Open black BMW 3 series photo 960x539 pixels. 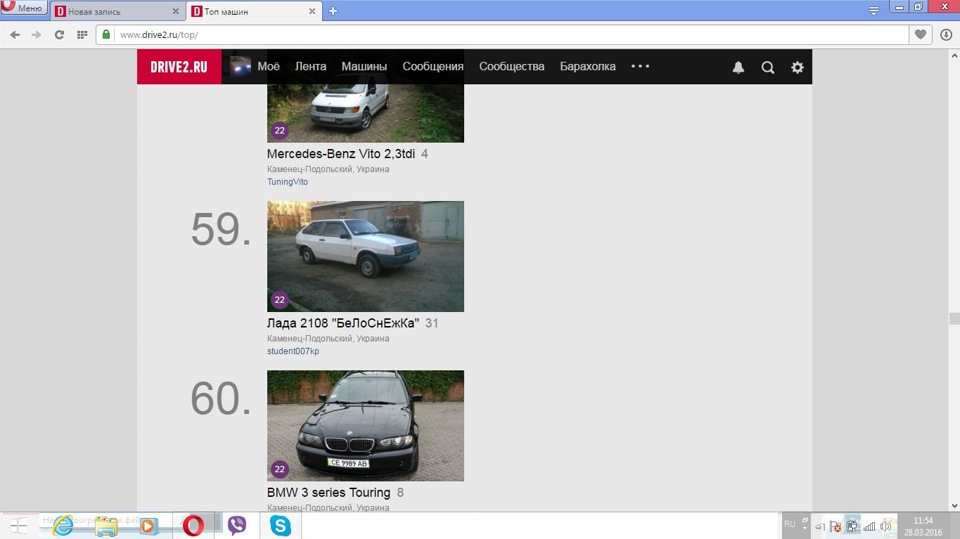366,426
